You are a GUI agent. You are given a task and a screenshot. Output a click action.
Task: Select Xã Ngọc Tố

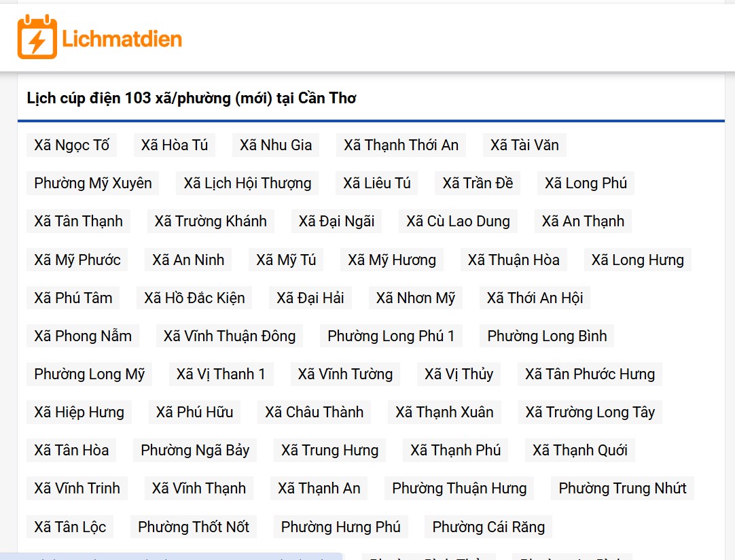[x=72, y=145]
